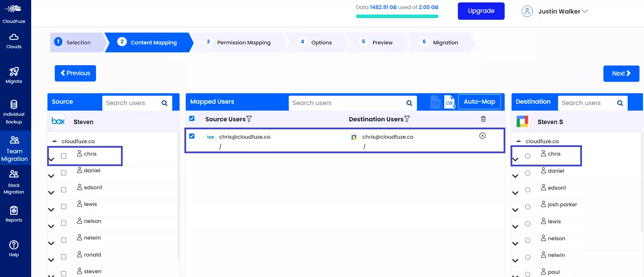Click the trash delete-all mappings icon
644x277 pixels.
click(483, 119)
